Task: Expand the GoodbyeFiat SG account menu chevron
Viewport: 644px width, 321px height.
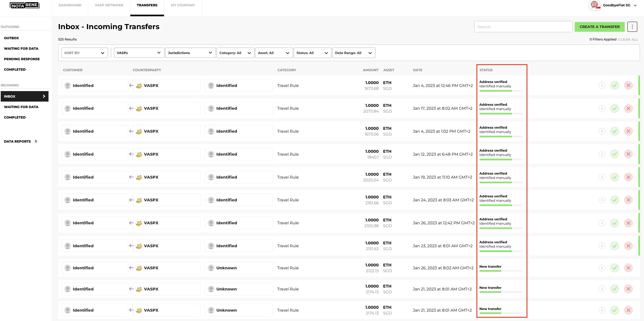Action: pos(635,5)
